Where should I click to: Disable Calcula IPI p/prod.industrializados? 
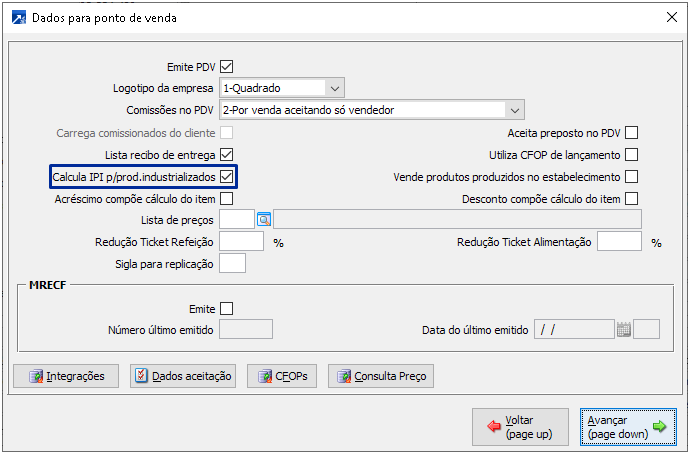pyautogui.click(x=227, y=177)
